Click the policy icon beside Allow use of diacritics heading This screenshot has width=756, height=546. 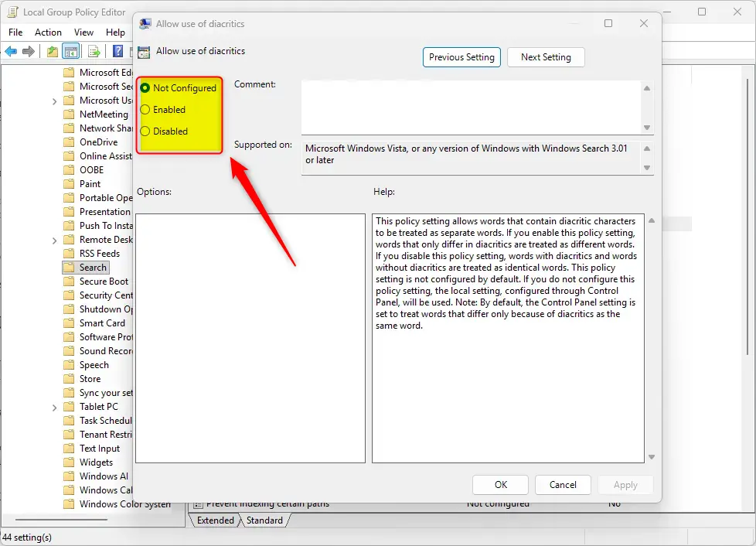click(144, 52)
